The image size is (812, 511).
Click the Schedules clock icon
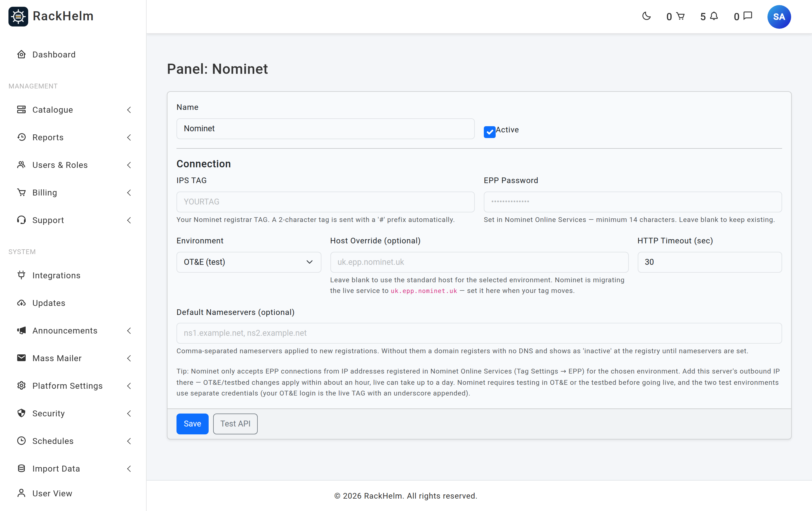pyautogui.click(x=21, y=441)
